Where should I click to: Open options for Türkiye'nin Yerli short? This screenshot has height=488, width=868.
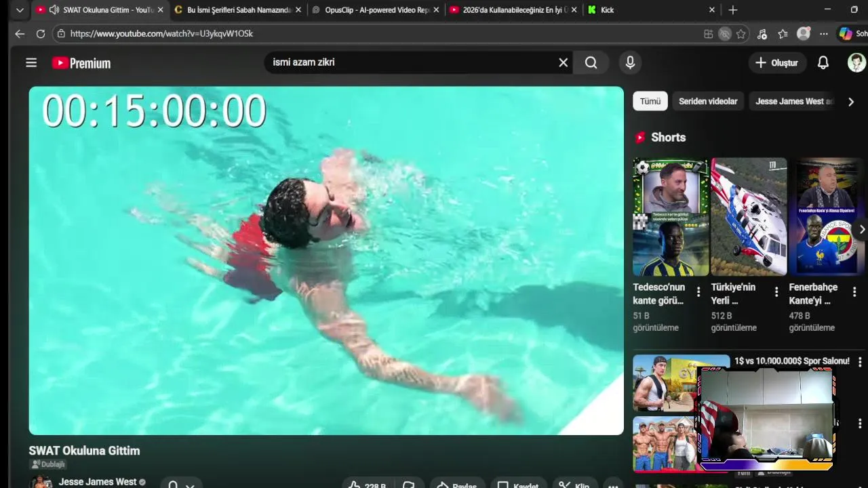[776, 291]
